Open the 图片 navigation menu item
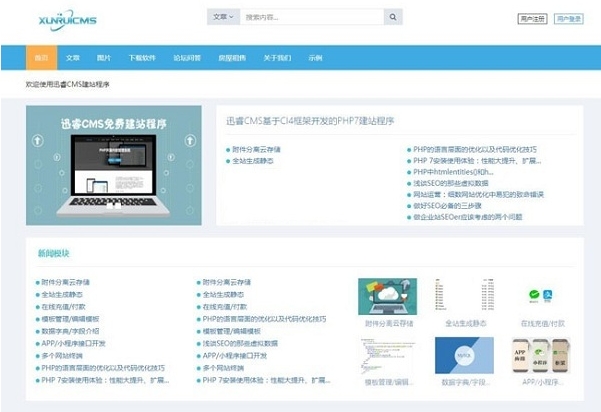The width and height of the screenshot is (601, 412). click(103, 58)
